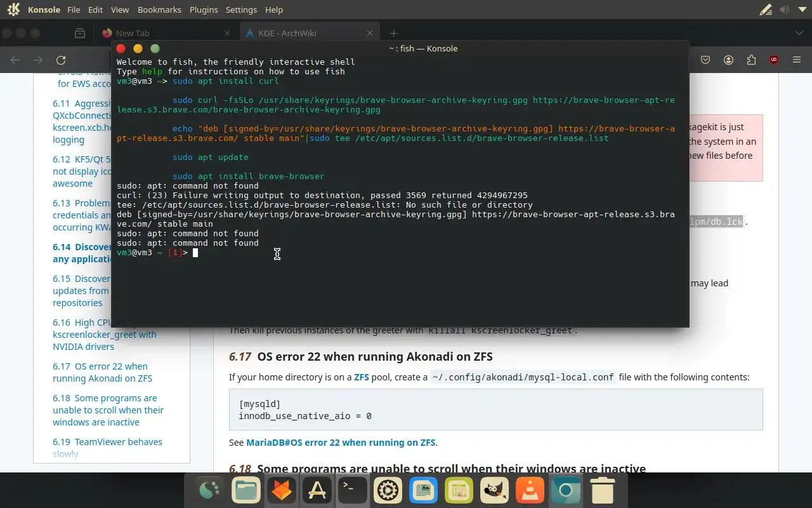
Task: Go back in the Firefox browser
Action: (x=15, y=60)
